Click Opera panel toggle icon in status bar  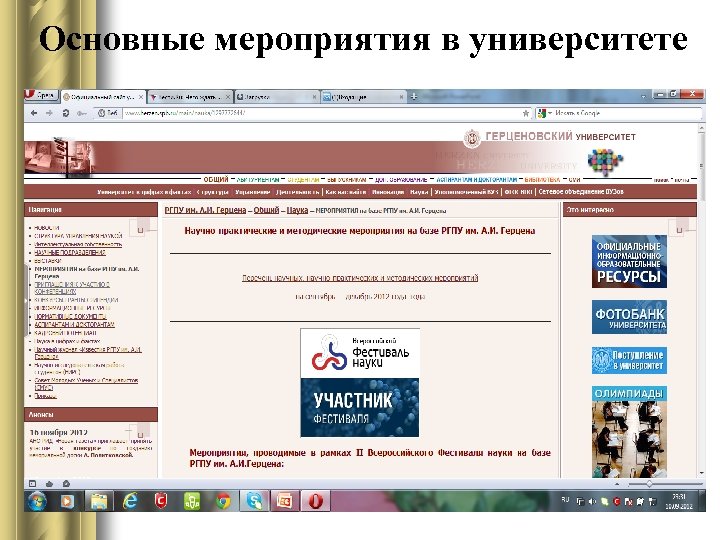click(x=32, y=484)
